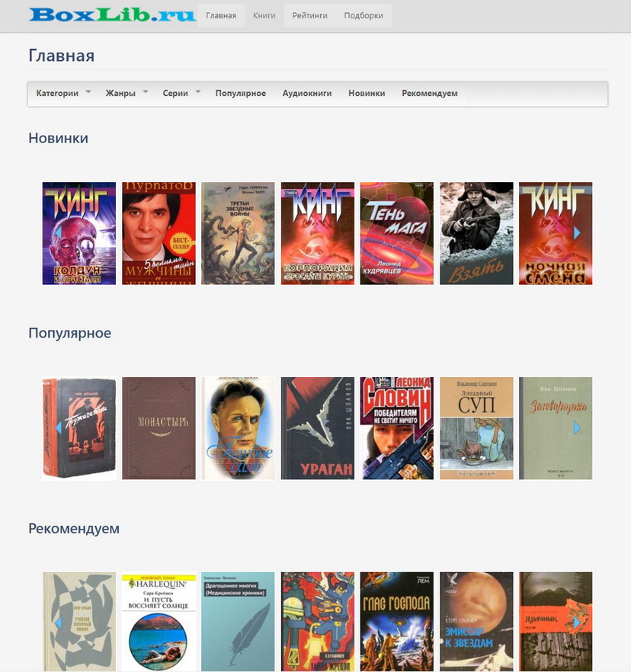Viewport: 631px width, 672px height.
Task: Open the Глас Господа book cover
Action: [396, 622]
